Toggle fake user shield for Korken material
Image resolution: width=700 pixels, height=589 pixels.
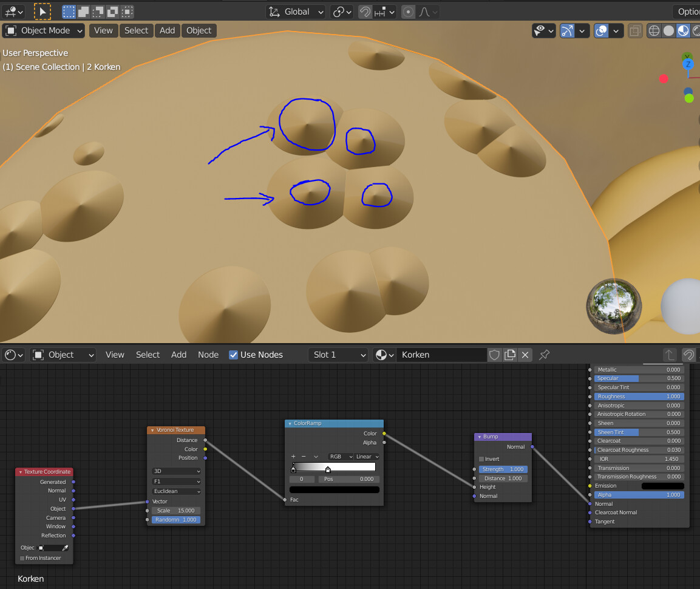(x=494, y=355)
